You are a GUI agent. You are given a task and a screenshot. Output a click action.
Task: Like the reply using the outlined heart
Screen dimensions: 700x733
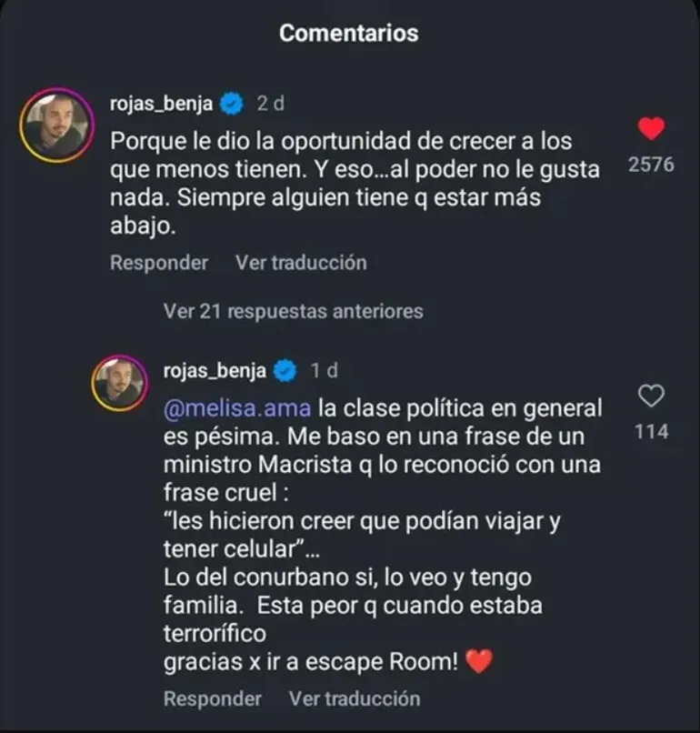coord(651,396)
